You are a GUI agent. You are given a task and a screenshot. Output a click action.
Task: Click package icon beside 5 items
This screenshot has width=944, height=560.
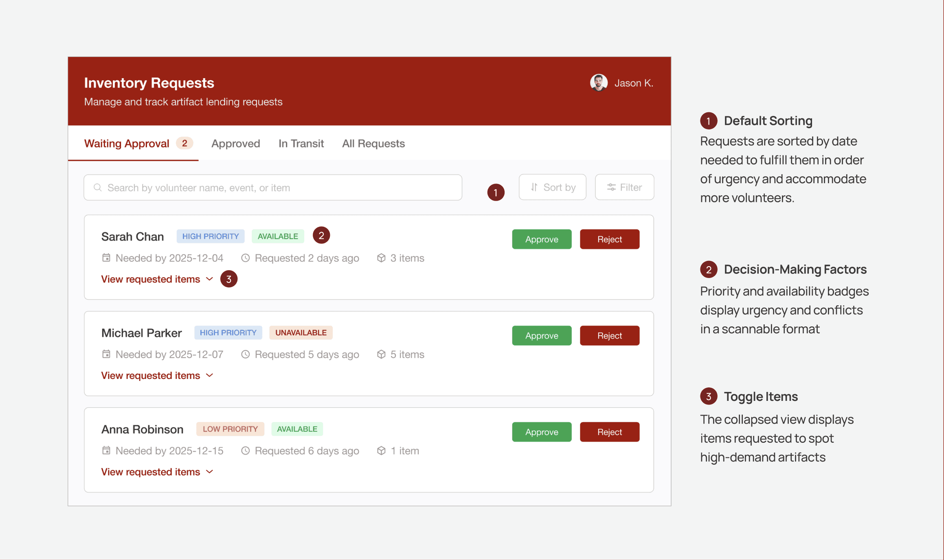click(x=381, y=354)
